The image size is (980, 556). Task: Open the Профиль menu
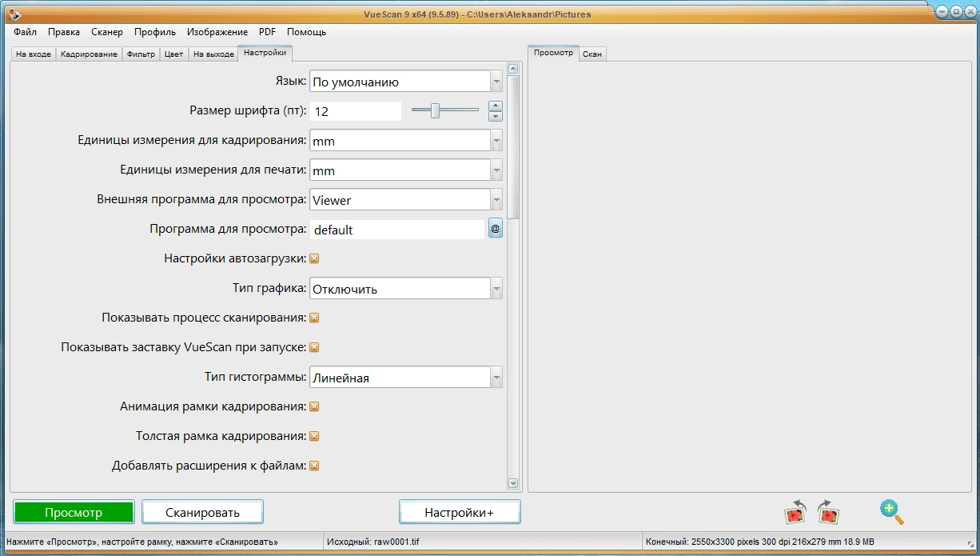click(155, 32)
